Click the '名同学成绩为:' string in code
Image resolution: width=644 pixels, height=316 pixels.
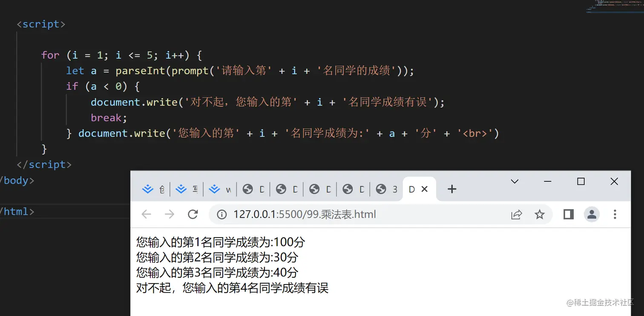coord(328,133)
